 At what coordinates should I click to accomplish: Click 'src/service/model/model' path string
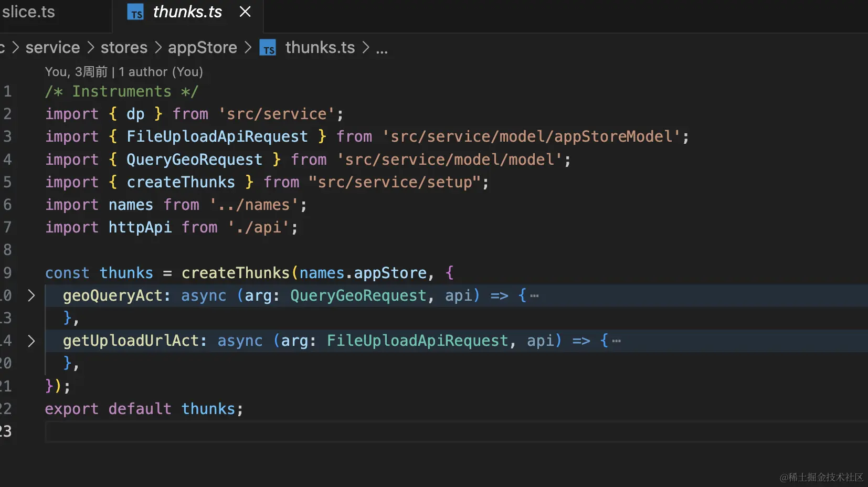click(x=450, y=160)
